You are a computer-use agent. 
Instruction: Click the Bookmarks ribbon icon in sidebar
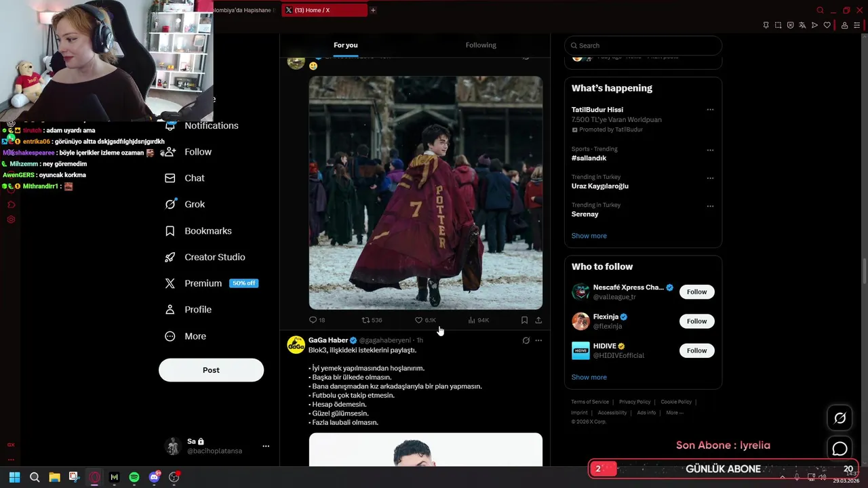[x=170, y=231]
